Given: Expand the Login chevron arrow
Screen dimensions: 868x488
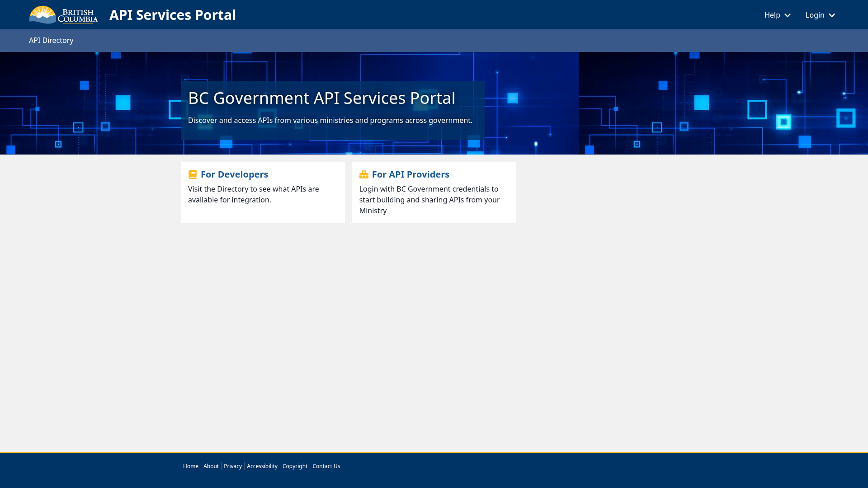Looking at the screenshot, I should pos(832,15).
